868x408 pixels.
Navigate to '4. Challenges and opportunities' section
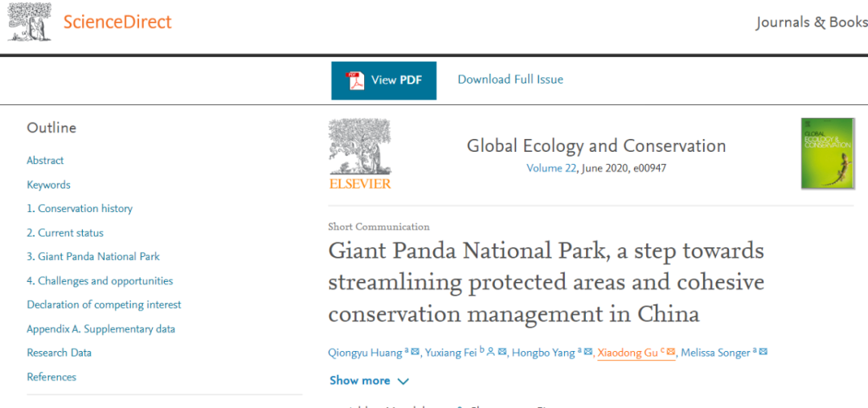pyautogui.click(x=100, y=281)
